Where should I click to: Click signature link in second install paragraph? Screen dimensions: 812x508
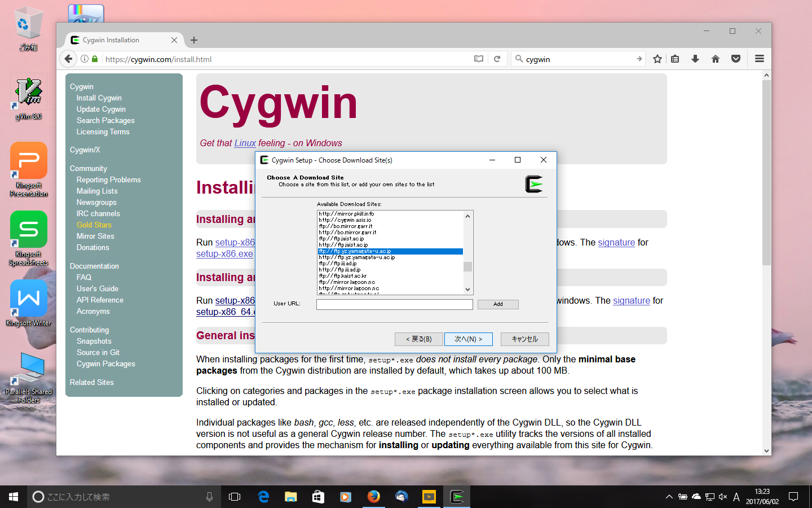632,300
